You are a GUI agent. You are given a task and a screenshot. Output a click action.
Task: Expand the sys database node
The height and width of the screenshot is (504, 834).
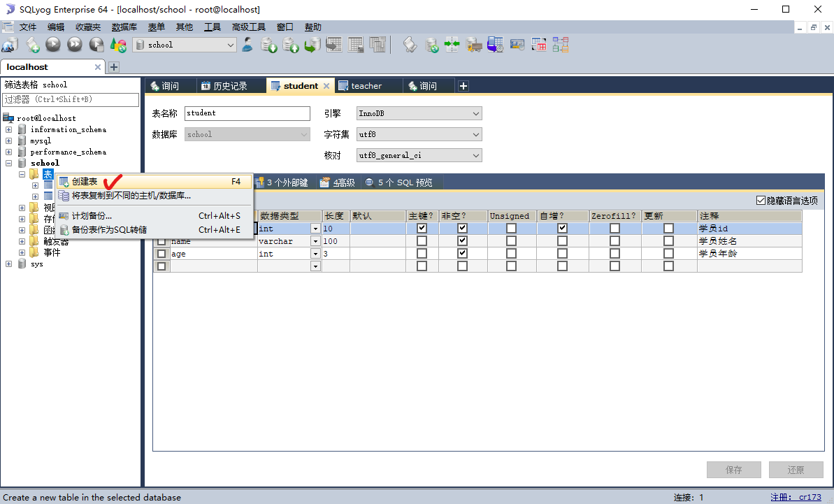pyautogui.click(x=8, y=264)
